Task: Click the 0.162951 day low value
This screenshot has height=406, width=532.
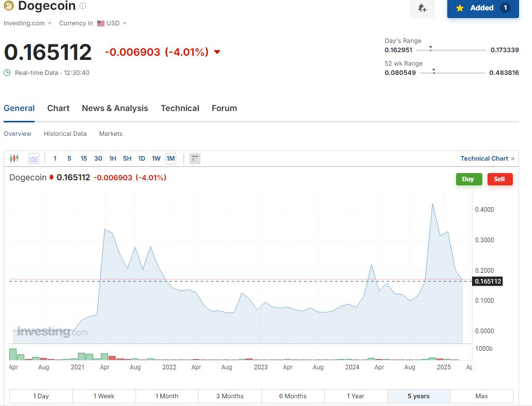Action: (398, 50)
